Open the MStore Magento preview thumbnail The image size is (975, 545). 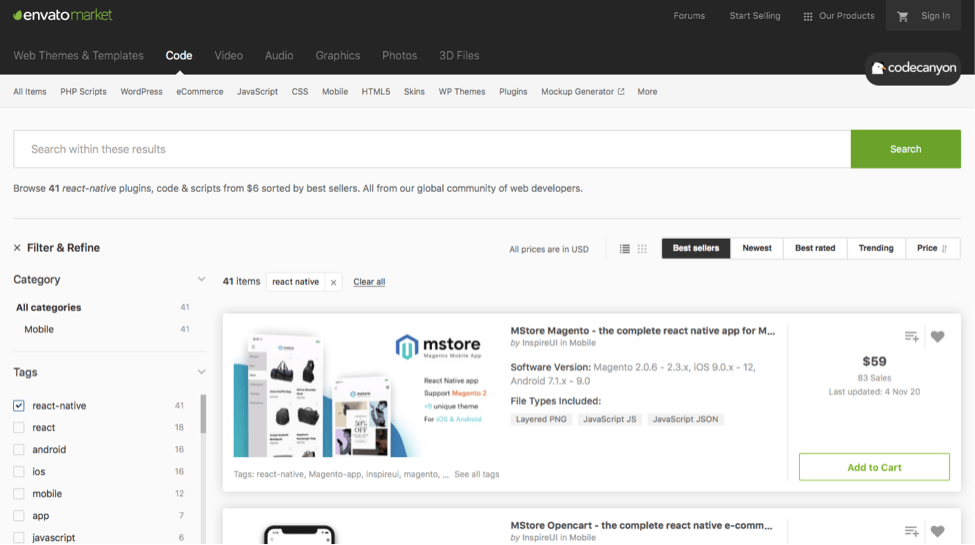(364, 391)
